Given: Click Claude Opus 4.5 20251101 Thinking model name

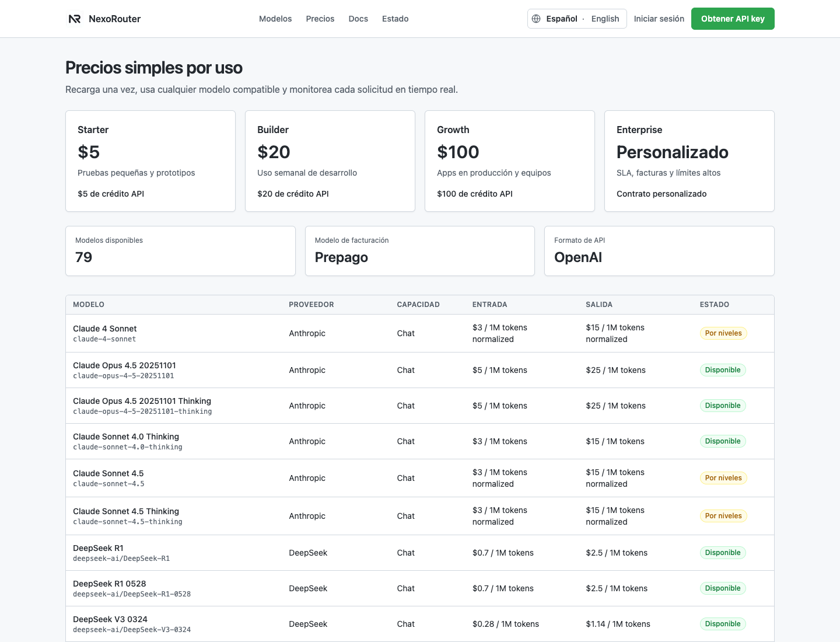Looking at the screenshot, I should (142, 401).
